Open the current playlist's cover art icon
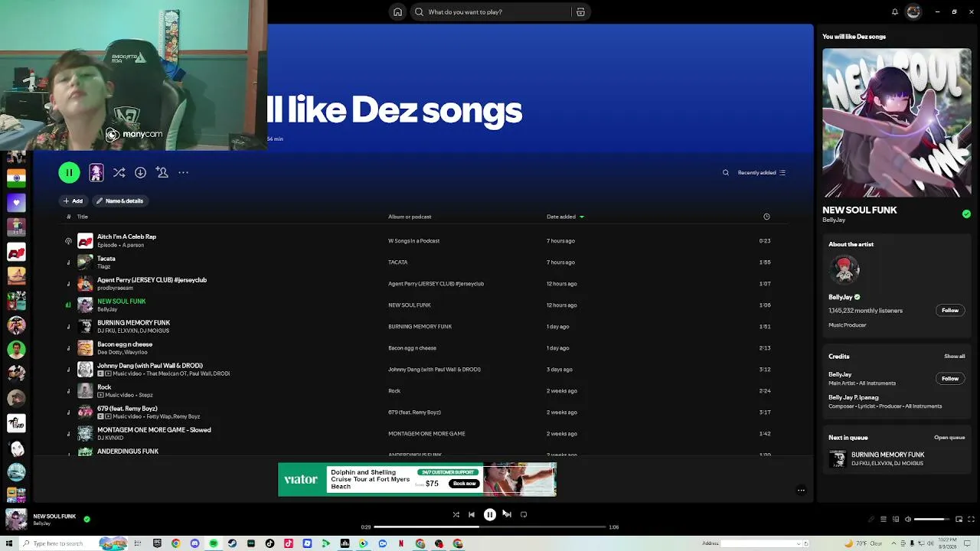Viewport: 980px width, 551px height. tap(96, 173)
